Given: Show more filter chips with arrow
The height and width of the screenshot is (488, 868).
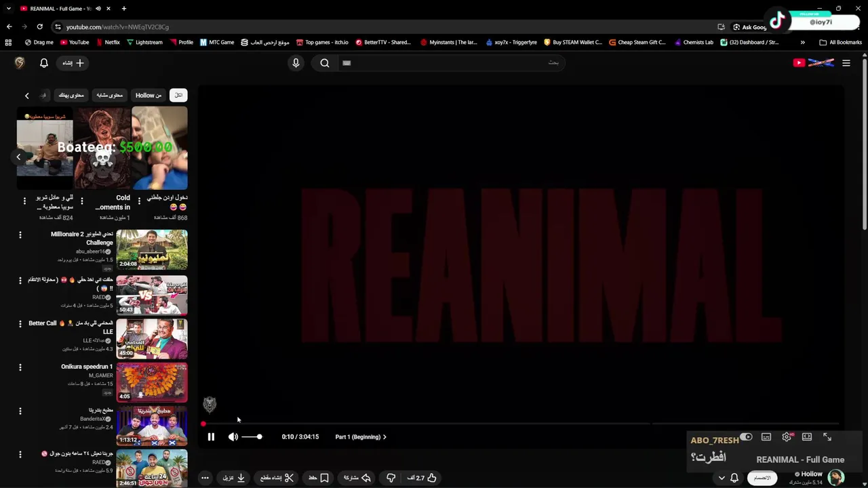Looking at the screenshot, I should click(26, 96).
